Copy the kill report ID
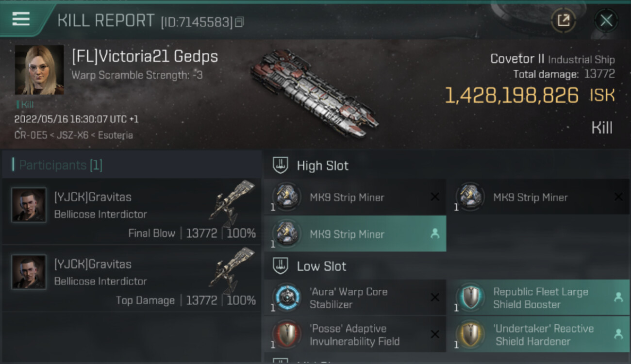The width and height of the screenshot is (631, 364). pos(239,22)
